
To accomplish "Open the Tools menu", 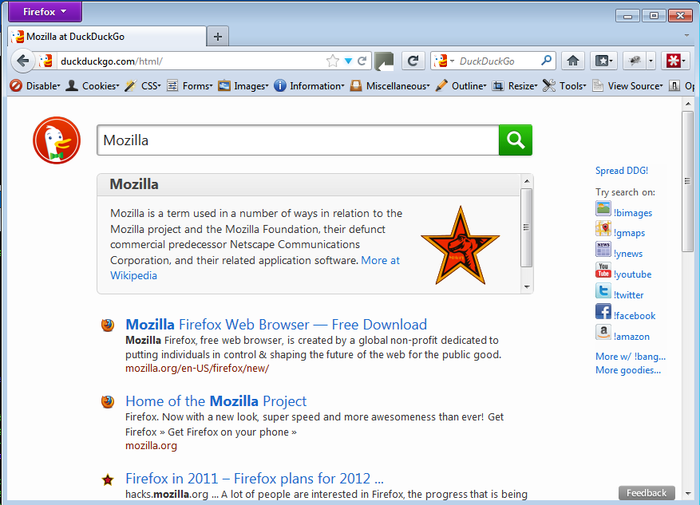I will click(564, 86).
